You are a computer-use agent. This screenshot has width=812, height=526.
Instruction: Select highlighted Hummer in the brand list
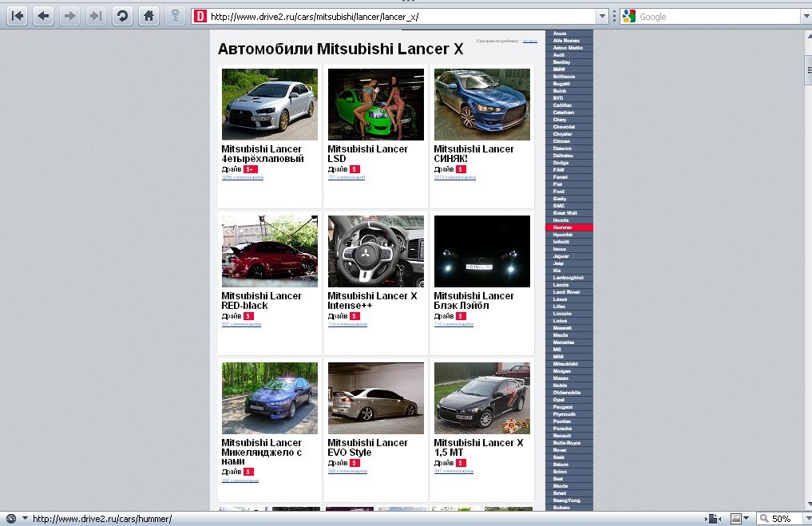(569, 227)
